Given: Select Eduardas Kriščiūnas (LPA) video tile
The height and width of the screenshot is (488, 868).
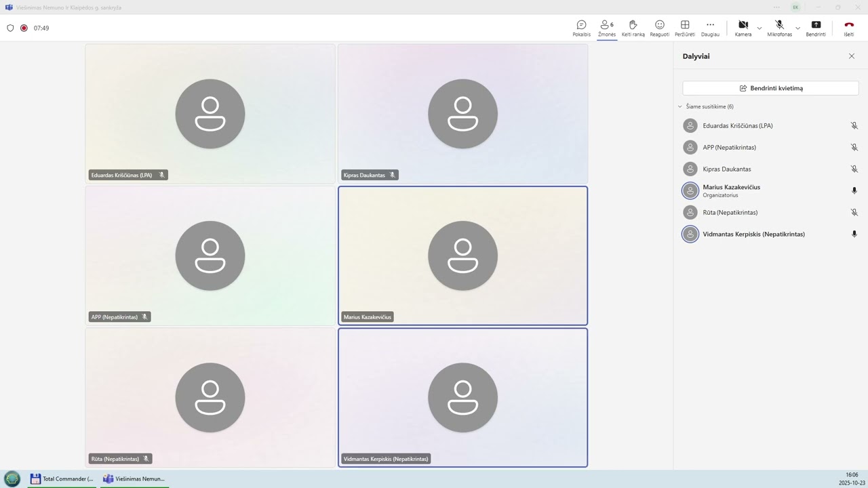Looking at the screenshot, I should [x=210, y=114].
